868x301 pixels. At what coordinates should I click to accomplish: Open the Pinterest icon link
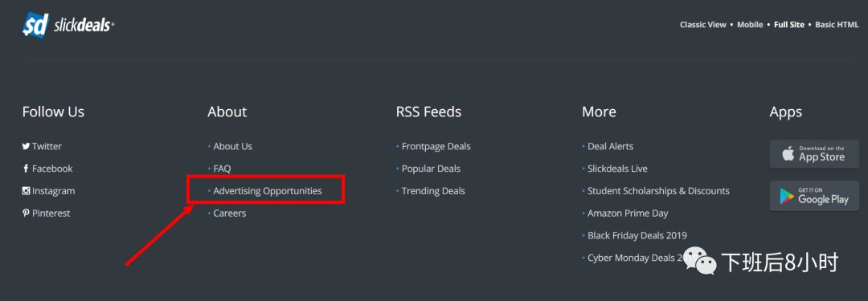coord(26,213)
